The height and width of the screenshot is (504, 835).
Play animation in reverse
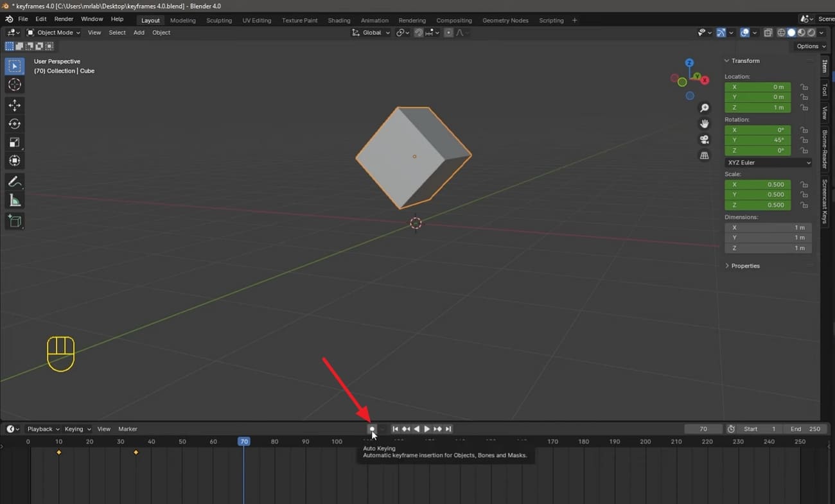point(417,429)
